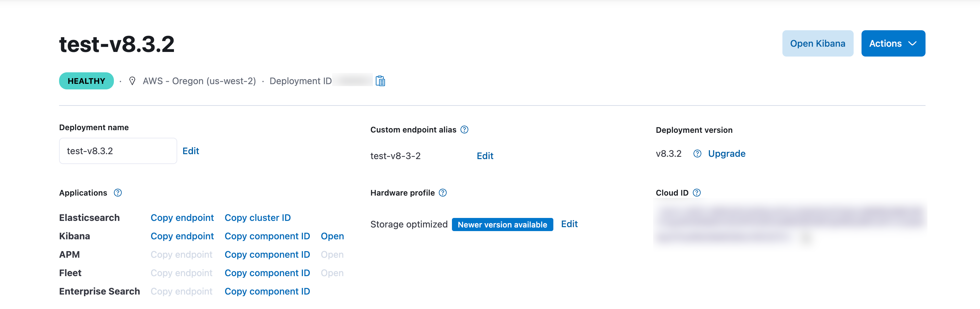Edit the custom endpoint alias test-v8-3-2

click(485, 155)
